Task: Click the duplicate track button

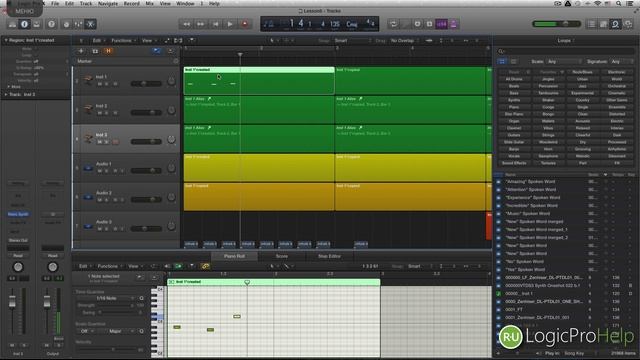Action: pos(95,51)
